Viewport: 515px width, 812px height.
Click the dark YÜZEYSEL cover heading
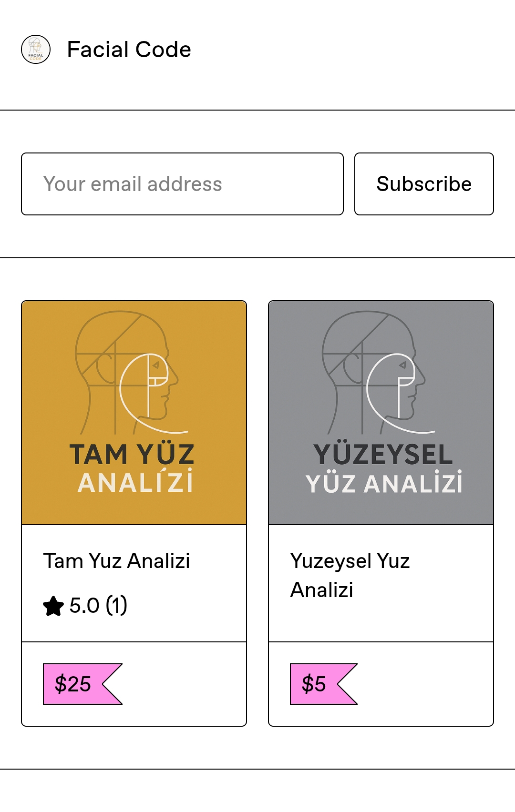tap(383, 454)
